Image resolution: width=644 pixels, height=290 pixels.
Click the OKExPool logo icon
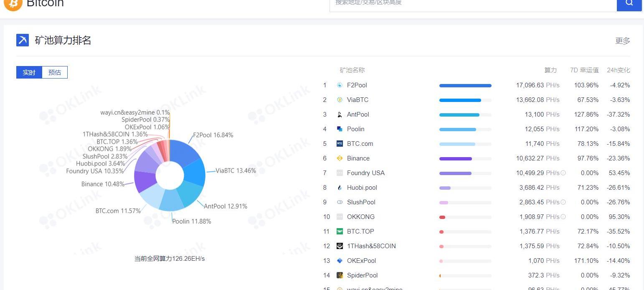point(340,261)
